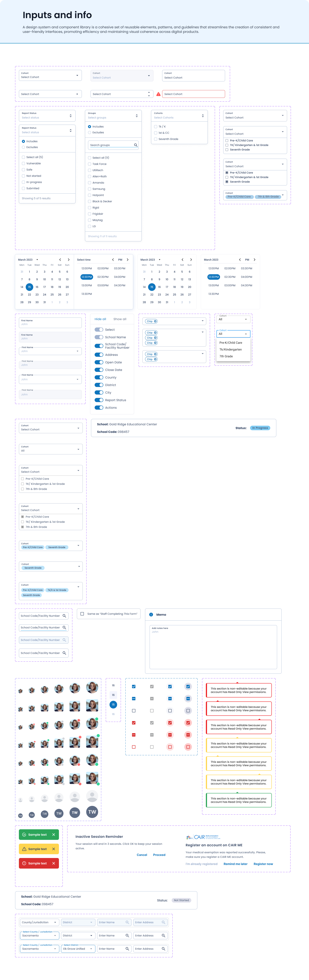Open the County/Jurisdiction placeholder dropdown
Screen dimensions: 309x980
(40, 923)
